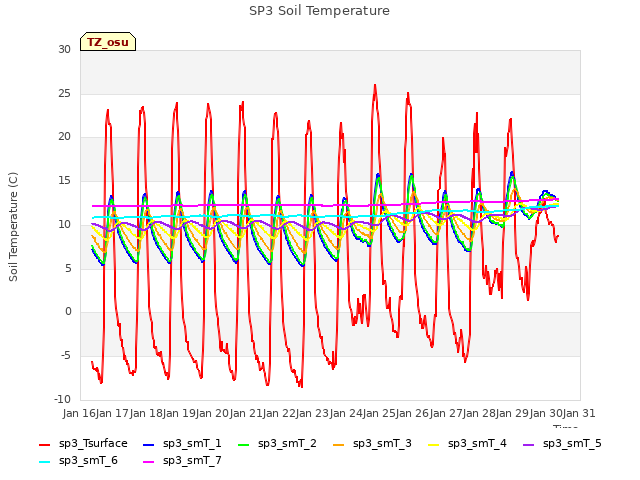This screenshot has height=480, width=640.
Task: Click the Jan 27 x-axis tick label
Action: 446,413
